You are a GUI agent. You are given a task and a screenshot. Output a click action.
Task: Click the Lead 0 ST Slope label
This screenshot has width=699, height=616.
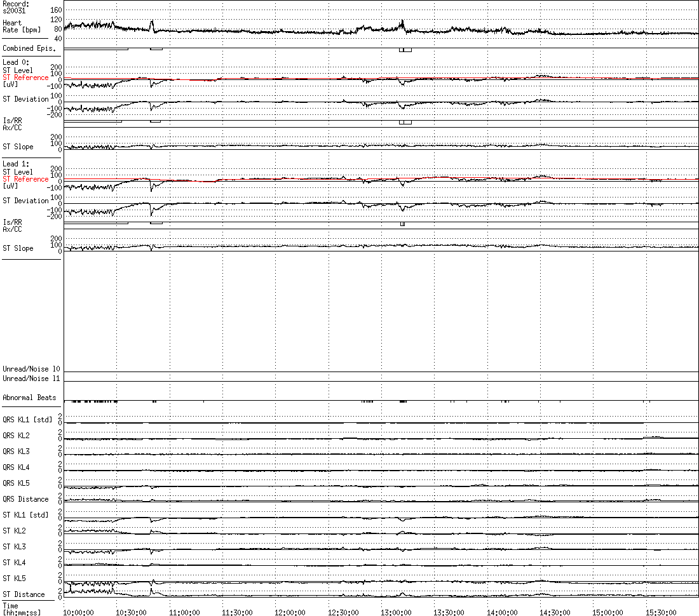tap(18, 147)
